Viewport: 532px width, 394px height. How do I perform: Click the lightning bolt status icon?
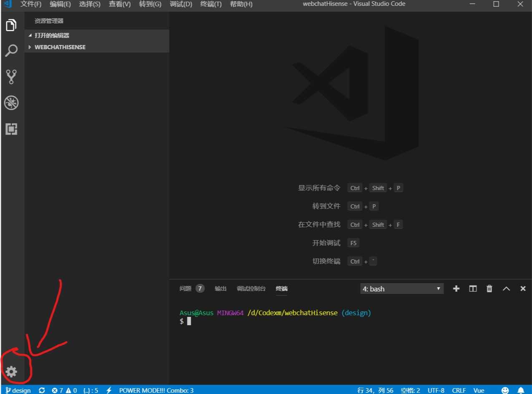(x=109, y=390)
